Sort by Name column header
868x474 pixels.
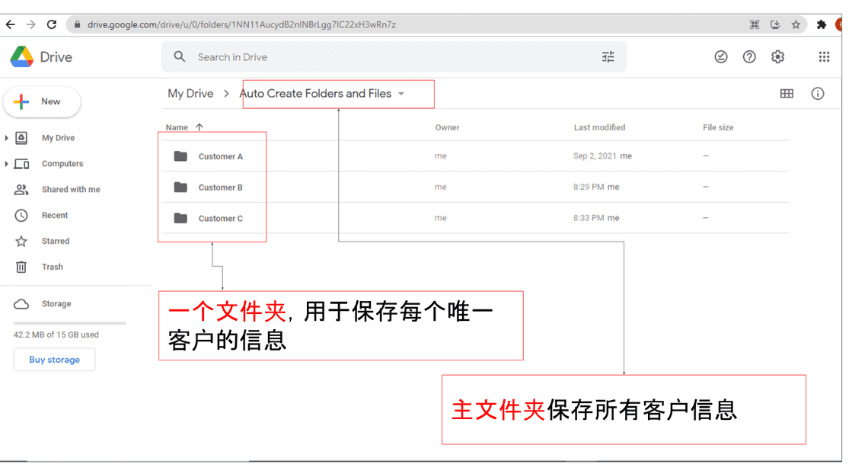coord(177,127)
